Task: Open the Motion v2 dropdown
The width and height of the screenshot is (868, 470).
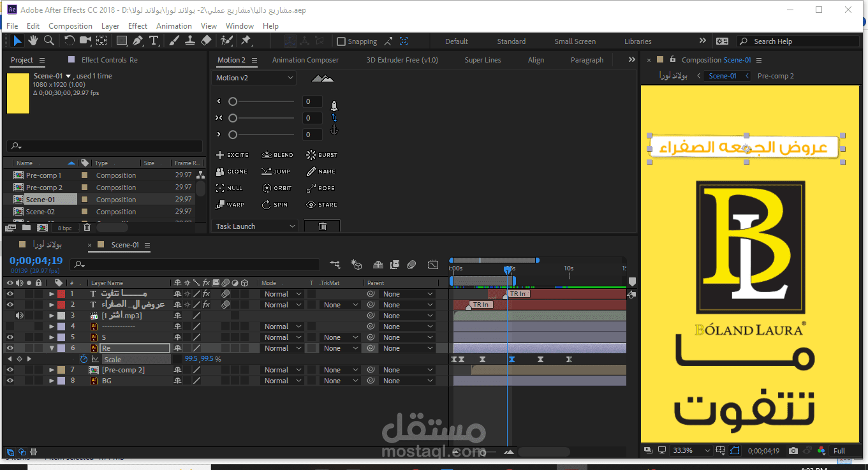Action: point(254,78)
